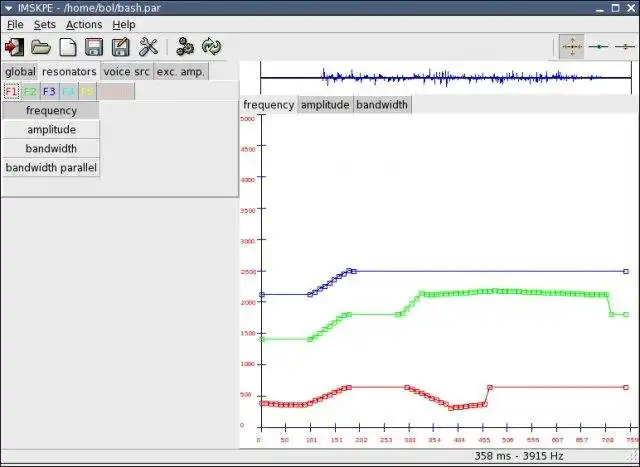The height and width of the screenshot is (467, 640).
Task: Click y-axis label 3500
Action: pos(247,211)
